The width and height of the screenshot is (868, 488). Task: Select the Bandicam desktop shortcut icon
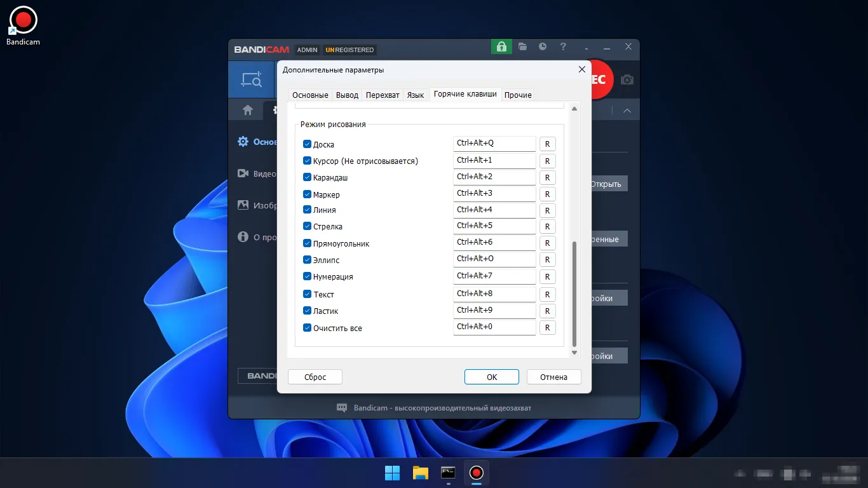coord(23,26)
